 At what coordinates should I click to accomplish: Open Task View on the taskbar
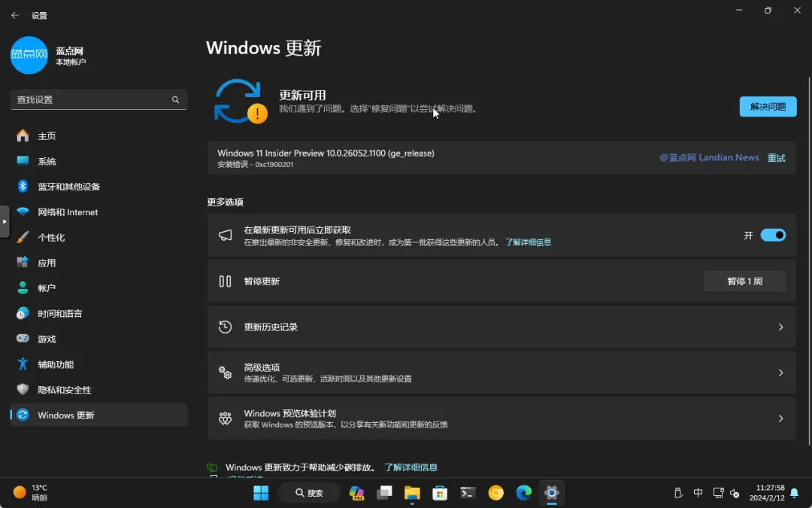pyautogui.click(x=384, y=493)
